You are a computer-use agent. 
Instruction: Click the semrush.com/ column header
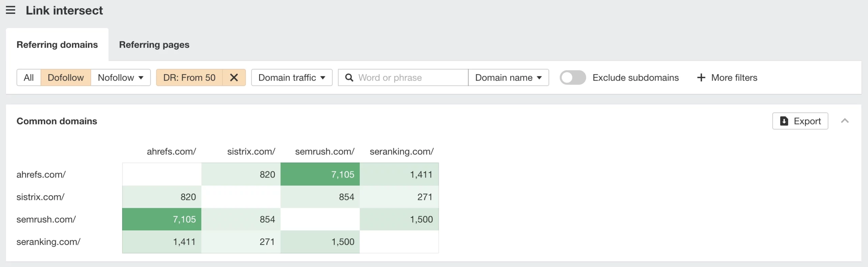(x=325, y=151)
